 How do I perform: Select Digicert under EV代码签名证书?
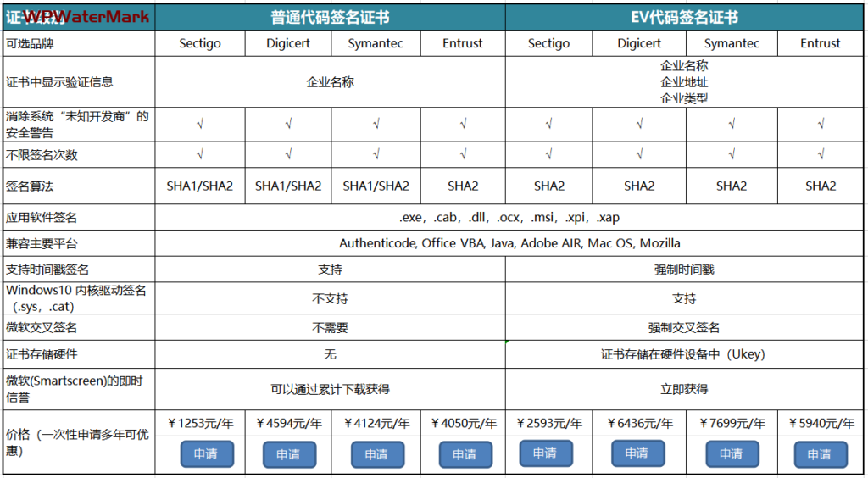[639, 43]
